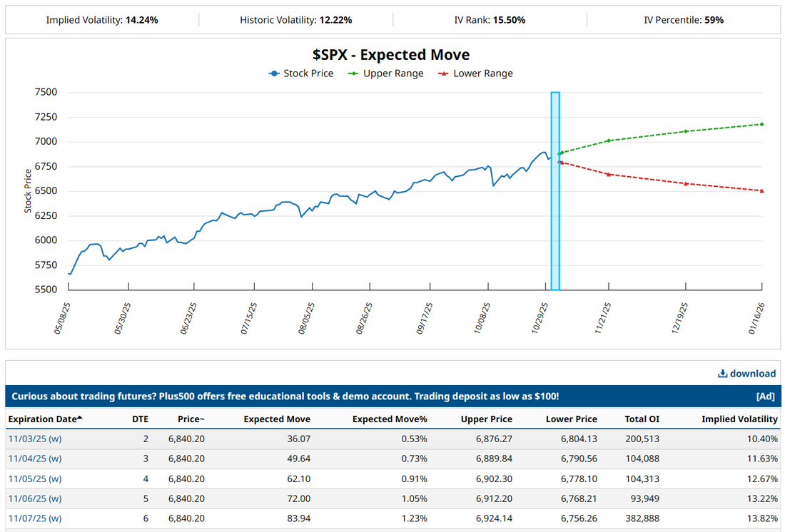Click the blue Stock Price legend marker
This screenshot has width=785, height=532.
(274, 73)
